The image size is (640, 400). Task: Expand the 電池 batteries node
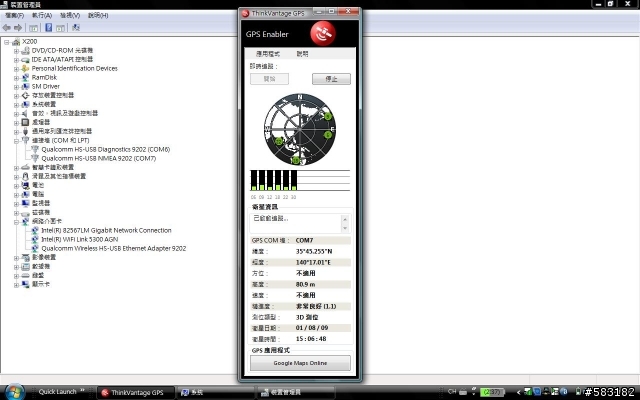[x=16, y=186]
